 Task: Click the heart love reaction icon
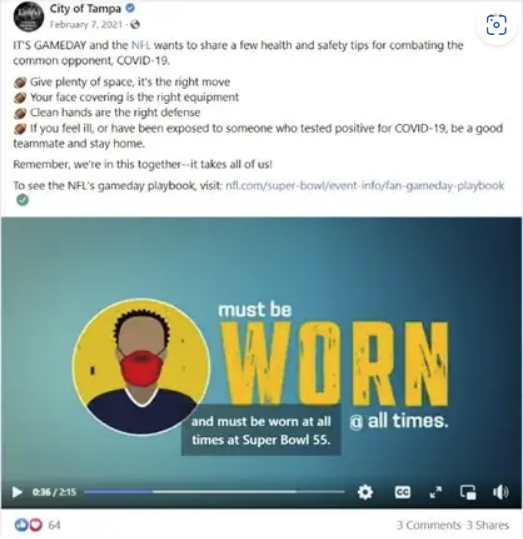click(36, 525)
